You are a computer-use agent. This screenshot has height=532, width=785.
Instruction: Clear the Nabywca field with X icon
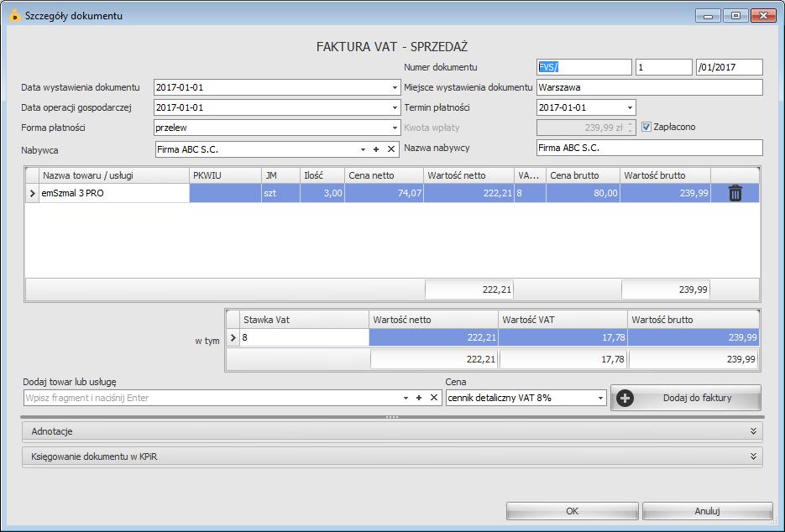coord(391,149)
